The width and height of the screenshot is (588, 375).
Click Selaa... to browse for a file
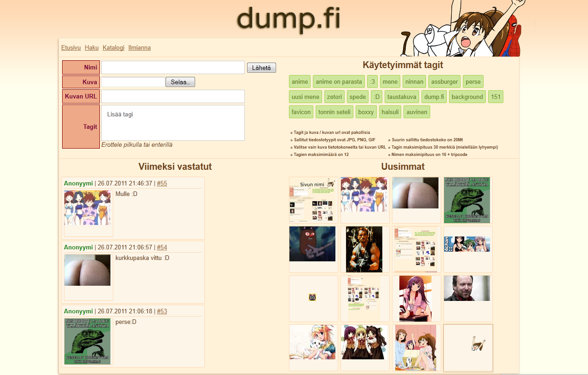[180, 82]
